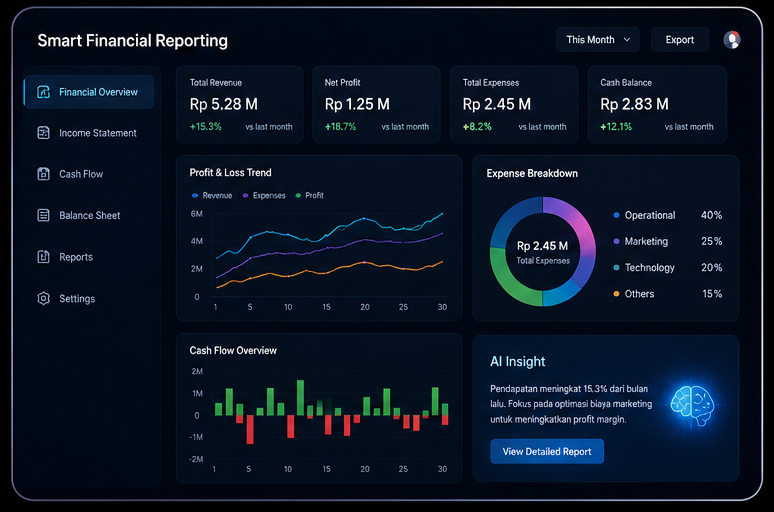Click the Profit & Loss Trend title
The image size is (774, 512).
click(231, 173)
